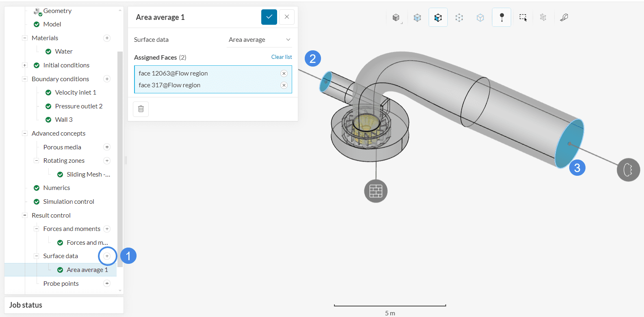
Task: Click the delete trash icon in panel
Action: [x=141, y=109]
